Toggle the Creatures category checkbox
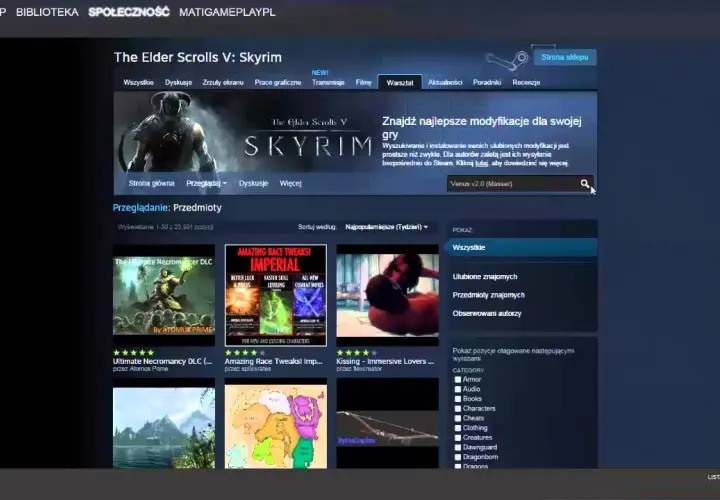Screen dimensions: 720x500 [458, 438]
